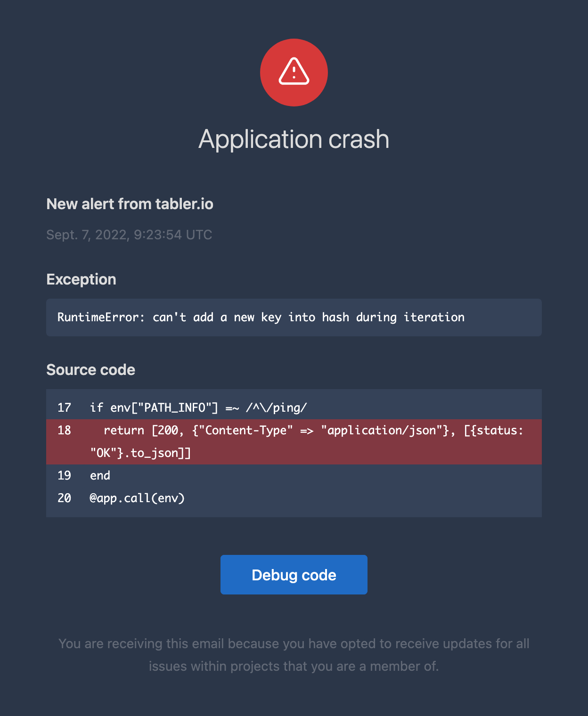
Task: Click the if env["PATH_INFO"] code line
Action: point(198,407)
